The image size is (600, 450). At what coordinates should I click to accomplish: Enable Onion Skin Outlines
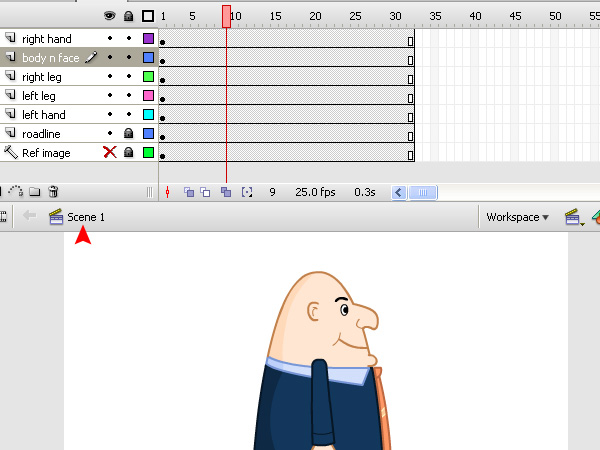pos(205,192)
